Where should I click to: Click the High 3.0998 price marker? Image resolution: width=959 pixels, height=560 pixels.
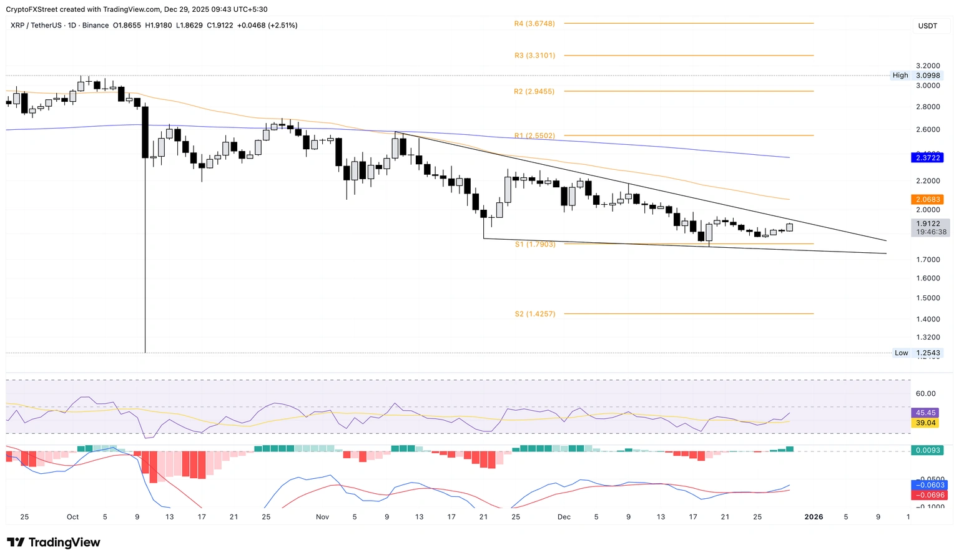click(x=917, y=76)
